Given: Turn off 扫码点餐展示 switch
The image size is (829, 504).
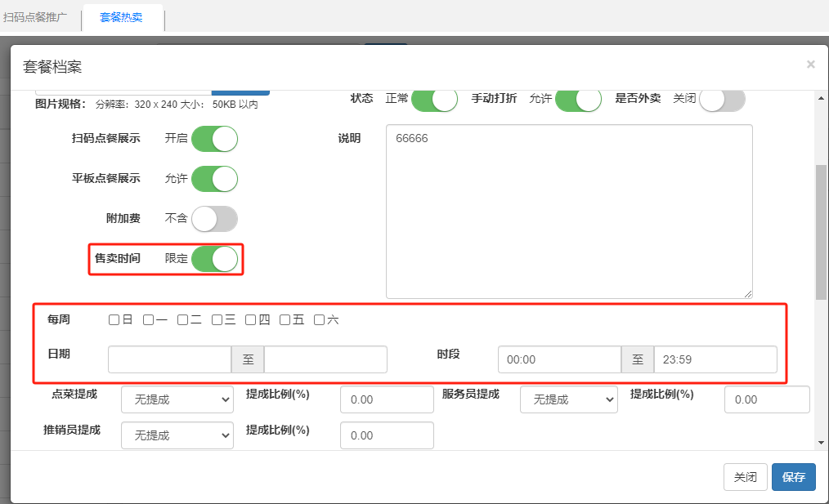Looking at the screenshot, I should click(214, 139).
